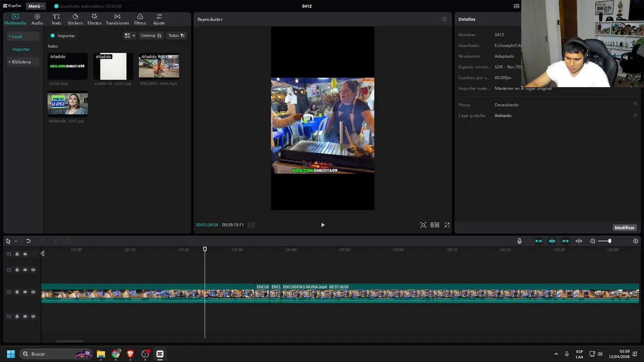Screen dimensions: 644x362
Task: Zoom out the timeline with minus magnifier
Action: tap(593, 241)
